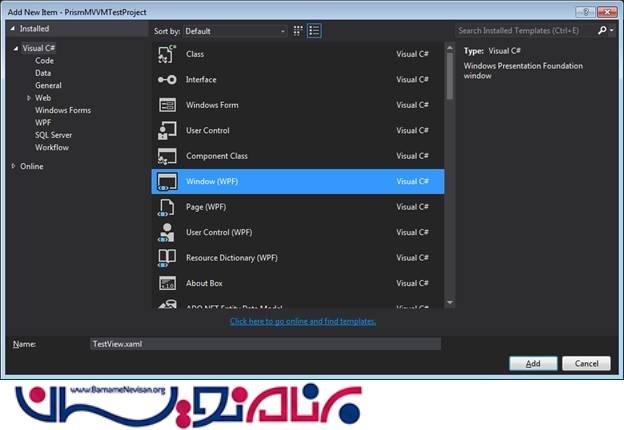The image size is (624, 430).
Task: Click the Interface template name text
Action: pos(201,80)
